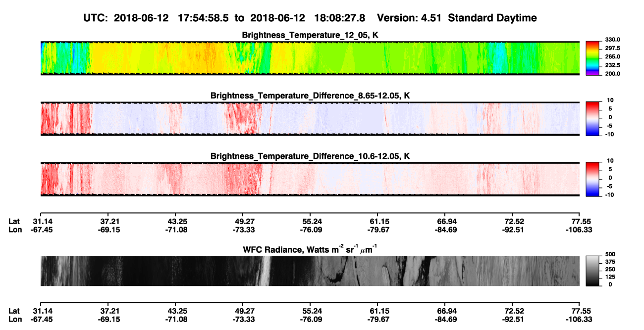Click the 330.0 colorbar maximum label
Image resolution: width=644 pixels, height=330 pixels.
click(612, 40)
